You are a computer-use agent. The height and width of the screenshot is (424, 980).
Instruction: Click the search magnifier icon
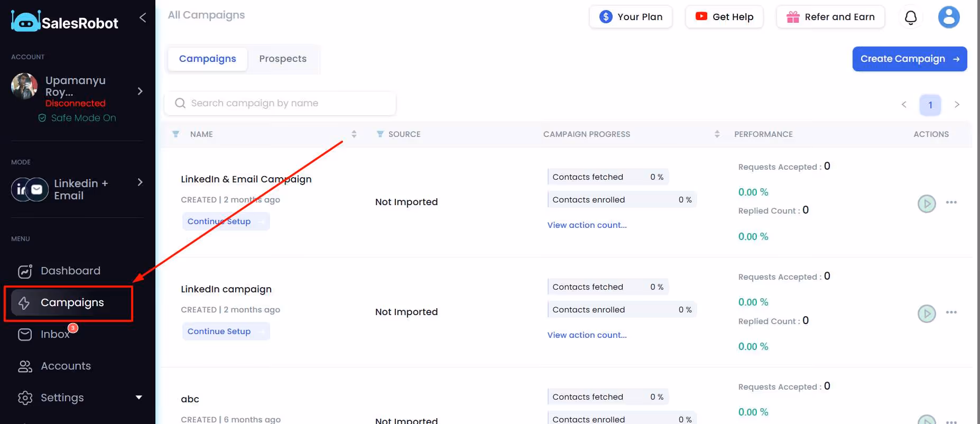point(180,103)
